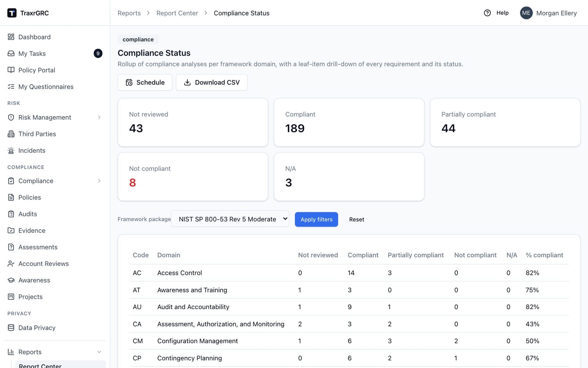Expand the Compliance submenu chevron
This screenshot has height=368, width=588.
[99, 181]
